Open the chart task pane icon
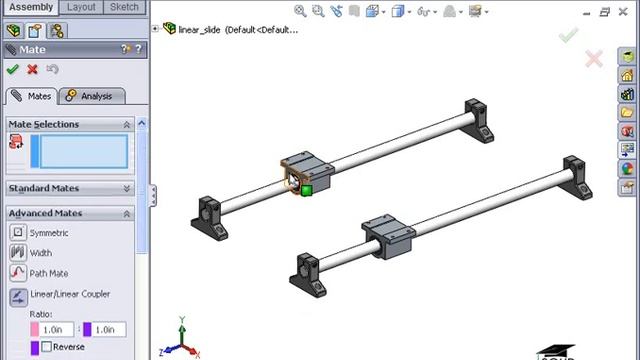640x360 pixels. (627, 94)
